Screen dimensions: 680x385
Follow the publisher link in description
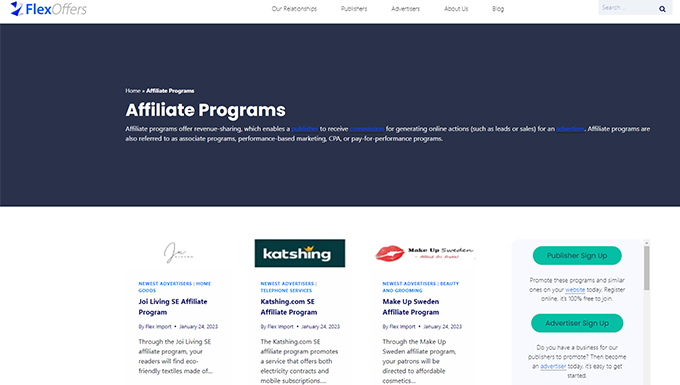(x=304, y=129)
